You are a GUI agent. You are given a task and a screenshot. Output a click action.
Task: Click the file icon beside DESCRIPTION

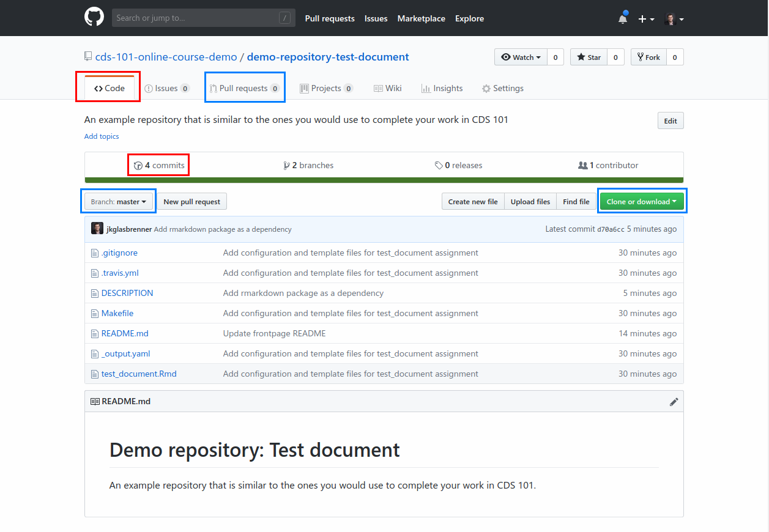click(x=95, y=293)
